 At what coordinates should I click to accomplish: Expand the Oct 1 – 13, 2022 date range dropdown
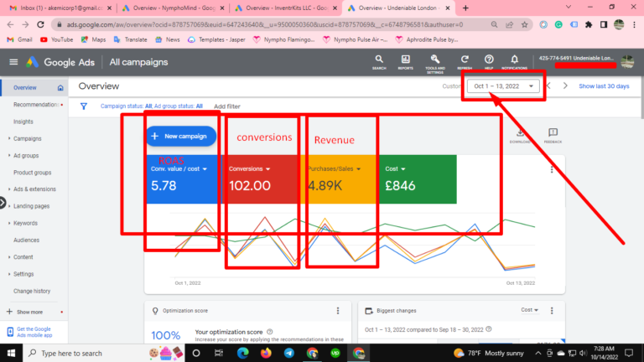click(504, 86)
